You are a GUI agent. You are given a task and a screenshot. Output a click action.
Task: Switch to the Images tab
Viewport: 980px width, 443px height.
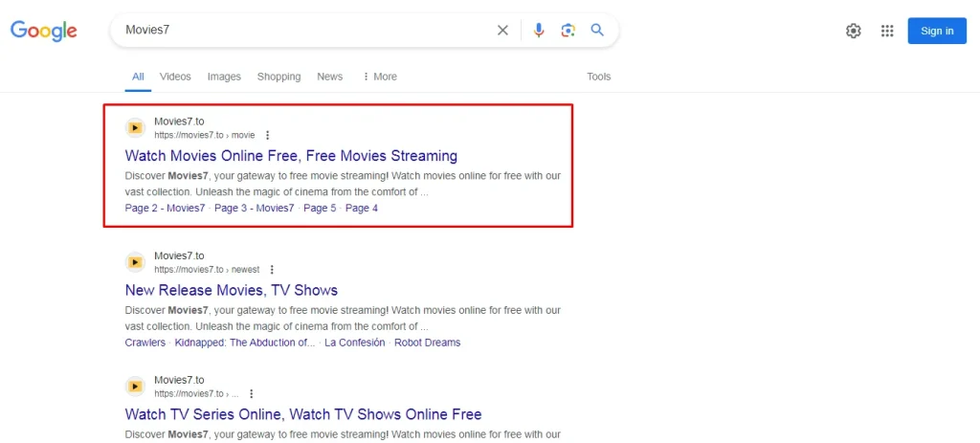[x=224, y=77]
